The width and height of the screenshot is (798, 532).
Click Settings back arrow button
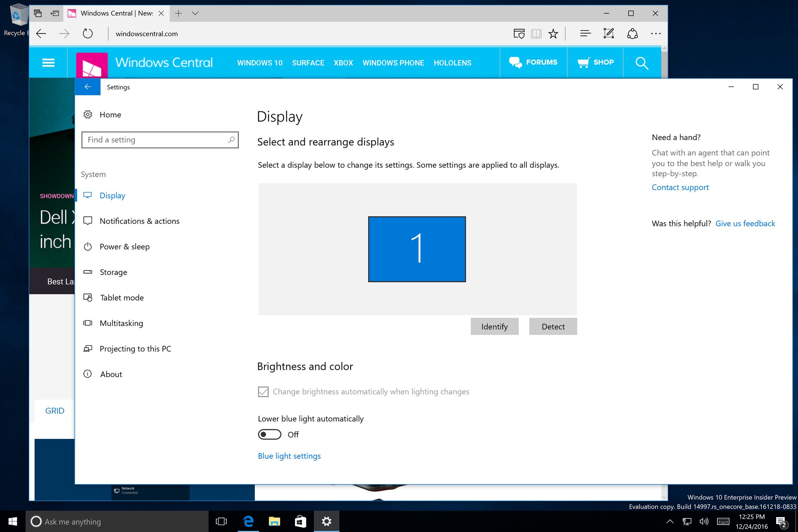(x=88, y=87)
